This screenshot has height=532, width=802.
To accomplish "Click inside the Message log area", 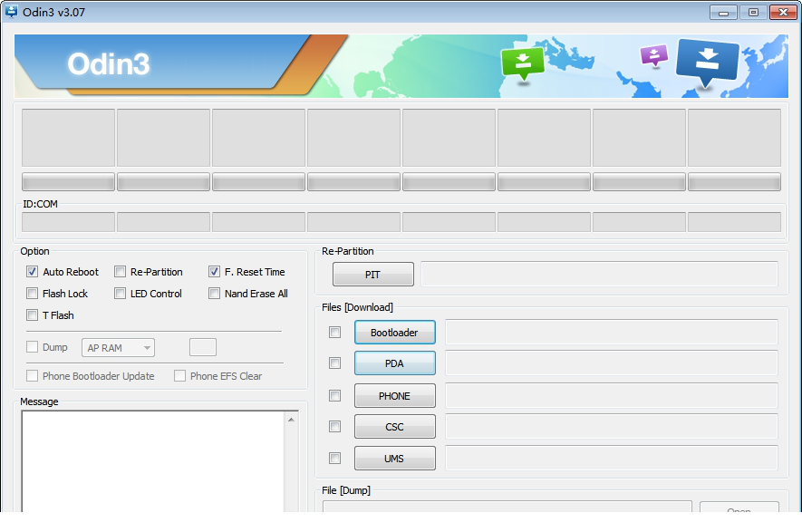I will [152, 461].
